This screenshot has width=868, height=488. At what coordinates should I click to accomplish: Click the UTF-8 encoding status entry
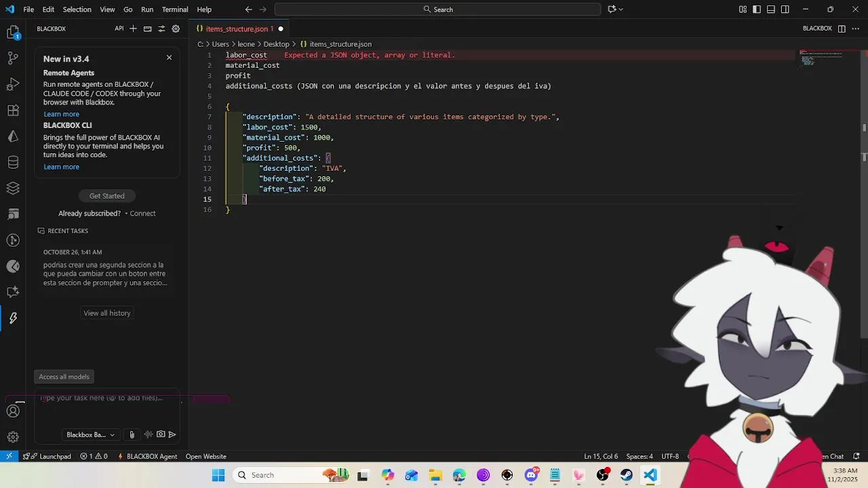pos(670,456)
